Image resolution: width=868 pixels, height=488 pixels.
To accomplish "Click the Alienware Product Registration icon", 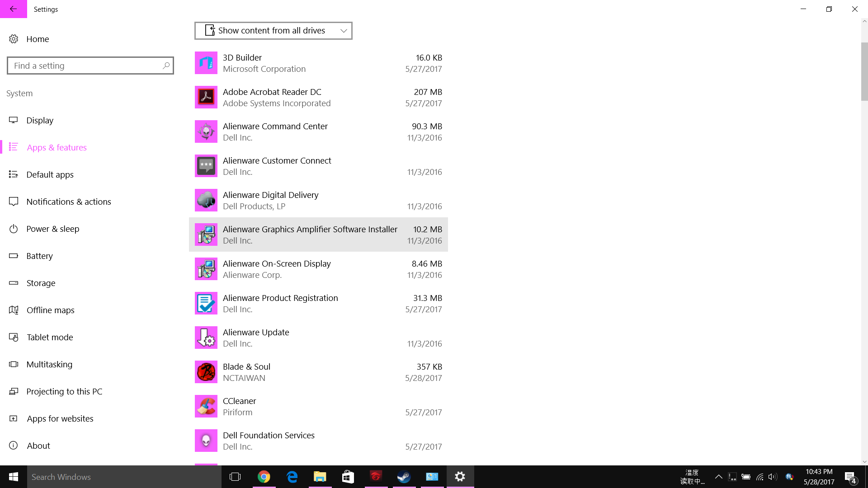I will pos(206,303).
